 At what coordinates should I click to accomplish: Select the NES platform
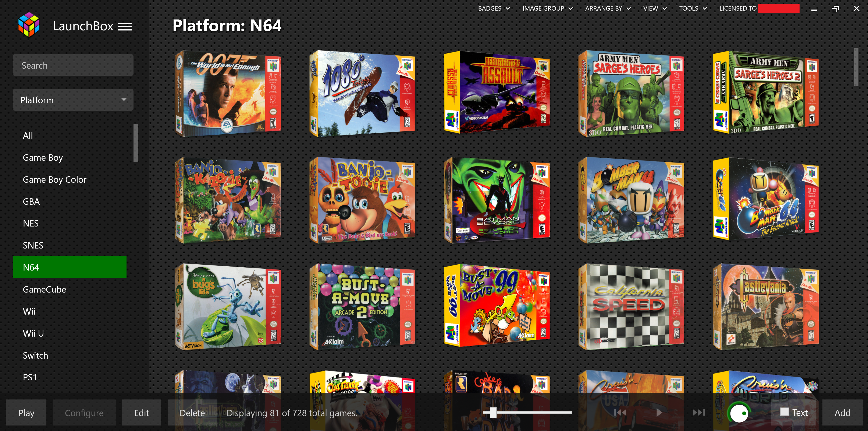click(x=70, y=223)
